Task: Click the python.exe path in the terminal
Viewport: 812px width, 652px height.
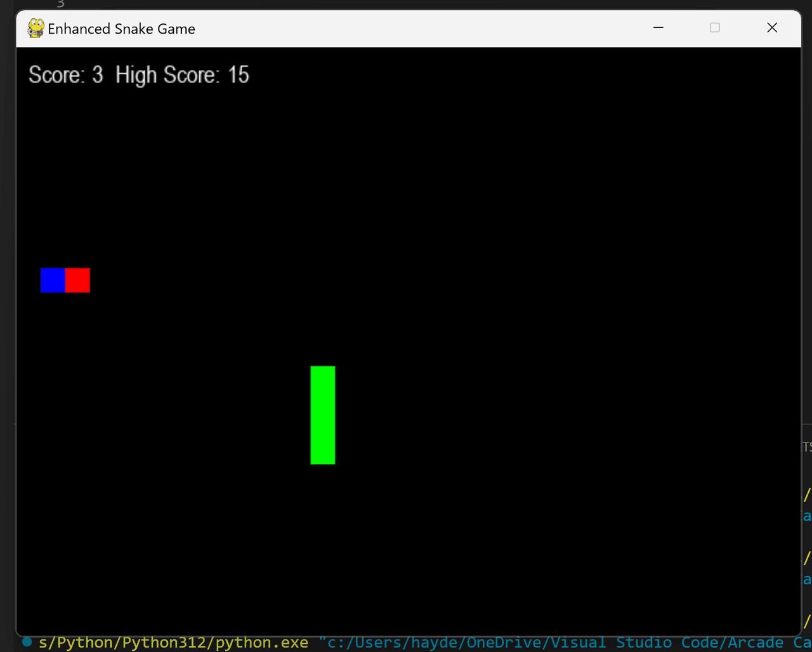Action: (x=174, y=642)
